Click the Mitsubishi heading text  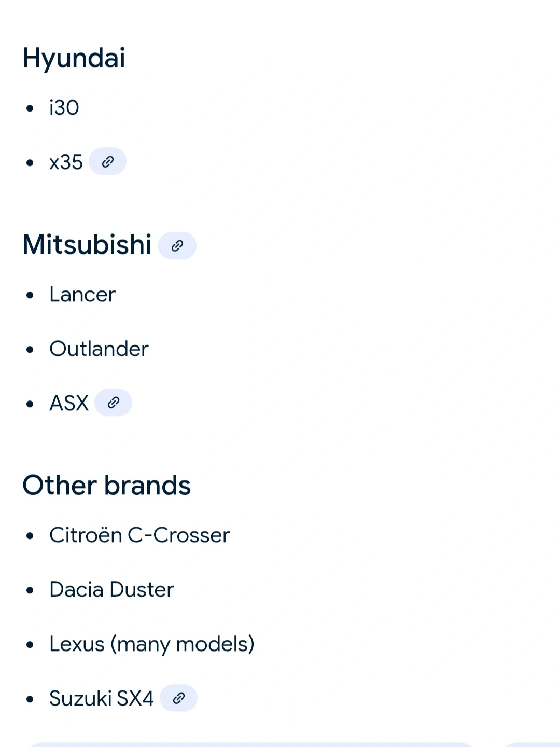coord(87,244)
